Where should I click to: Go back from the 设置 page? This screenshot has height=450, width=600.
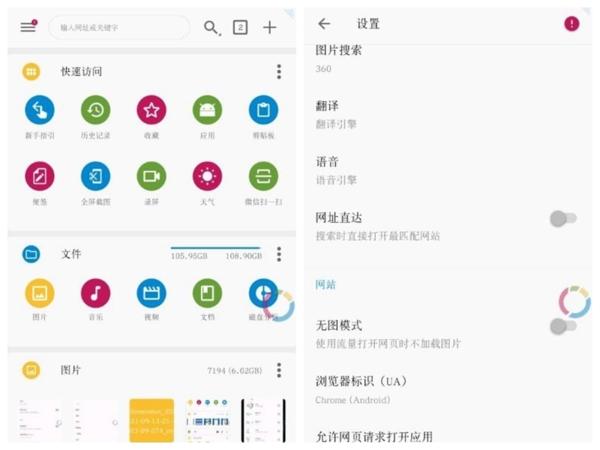[x=324, y=24]
